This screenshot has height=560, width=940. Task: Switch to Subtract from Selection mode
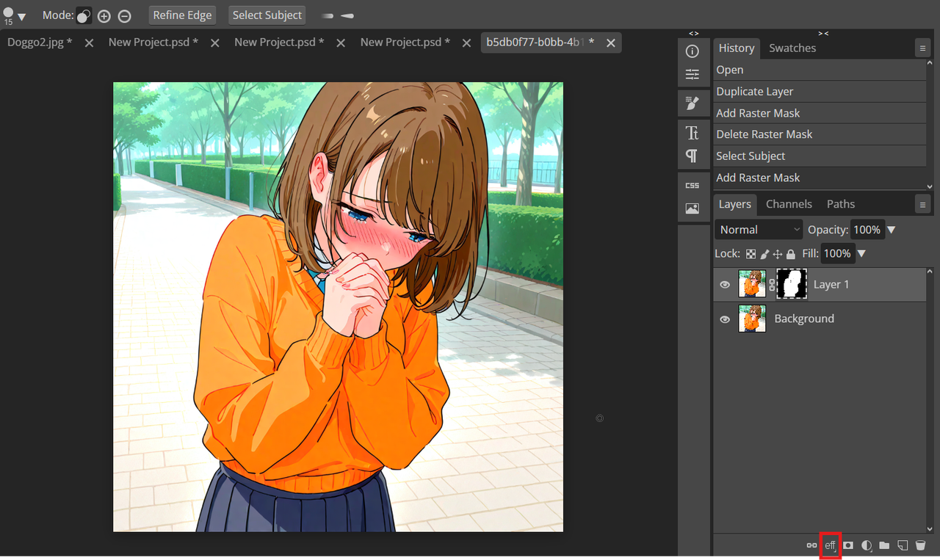tap(125, 15)
